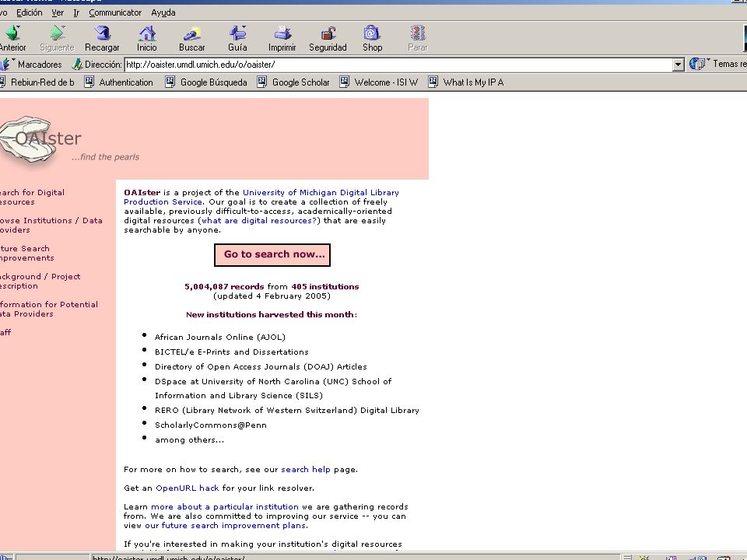
Task: Click the 'RERO (Library Network of Western Switzerland)' entry
Action: click(287, 411)
